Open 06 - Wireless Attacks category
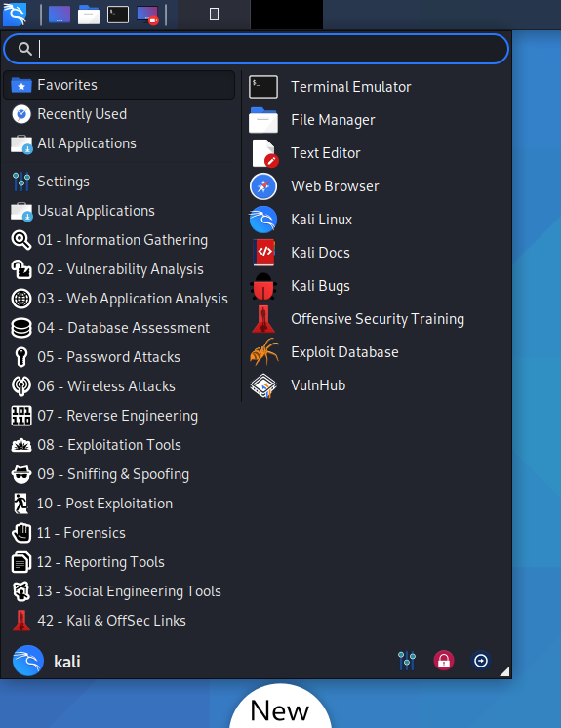This screenshot has width=561, height=728. 119,386
